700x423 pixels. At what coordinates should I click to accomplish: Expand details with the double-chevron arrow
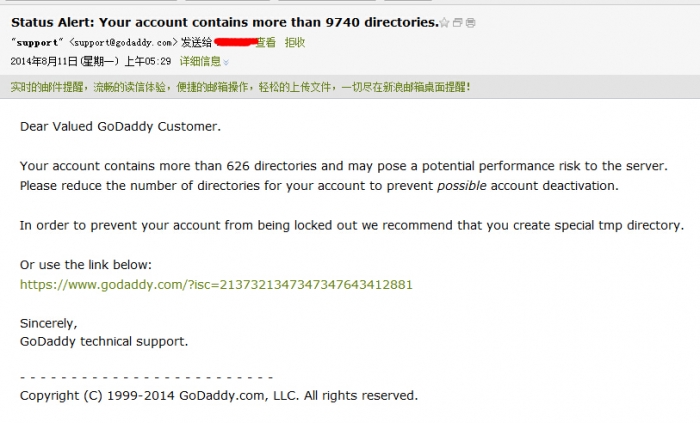pyautogui.click(x=226, y=62)
